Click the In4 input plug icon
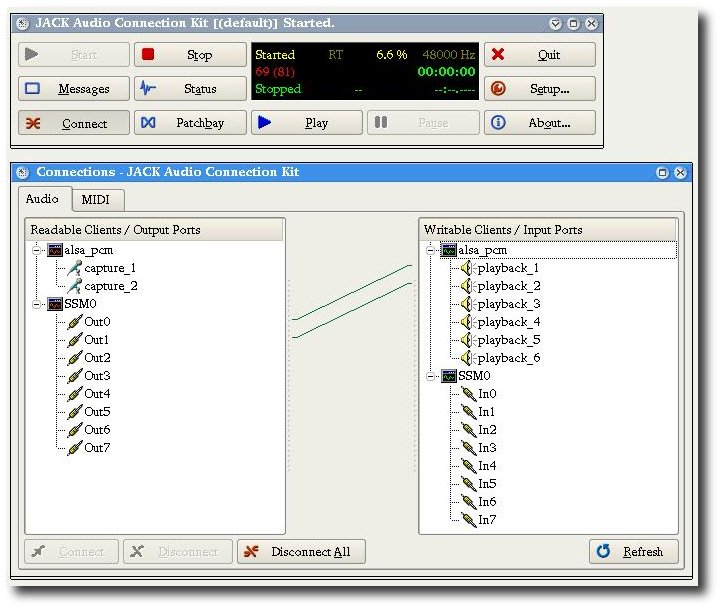This screenshot has height=609, width=721. (469, 466)
